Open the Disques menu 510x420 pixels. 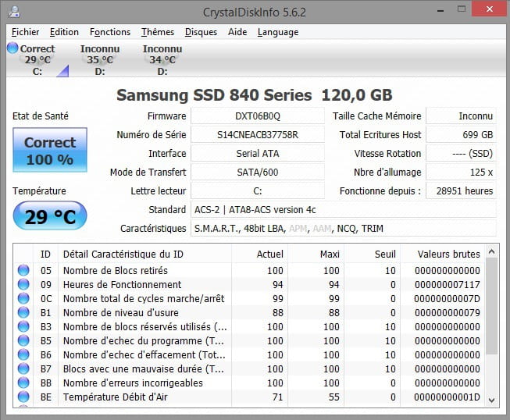pos(201,32)
